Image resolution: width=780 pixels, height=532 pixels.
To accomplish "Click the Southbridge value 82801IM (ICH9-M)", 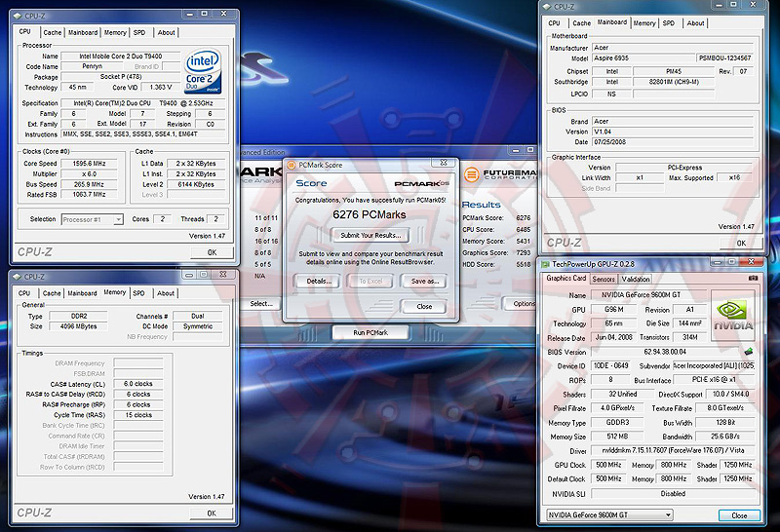I will pos(674,82).
